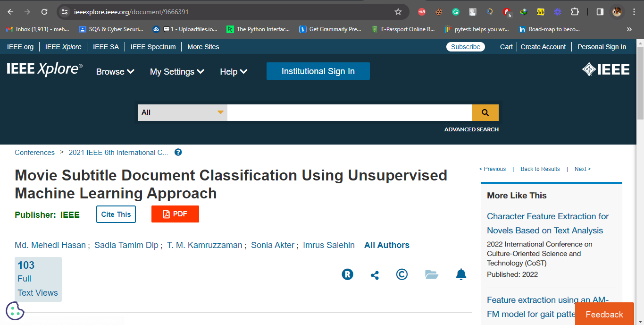The image size is (644, 325).
Task: Click Create Account link
Action: point(543,47)
